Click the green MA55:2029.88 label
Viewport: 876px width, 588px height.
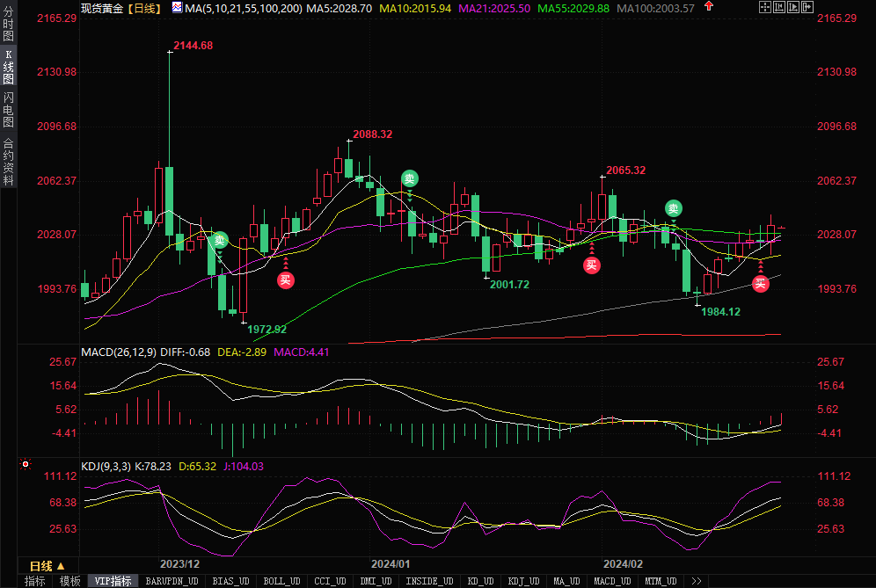coord(573,9)
